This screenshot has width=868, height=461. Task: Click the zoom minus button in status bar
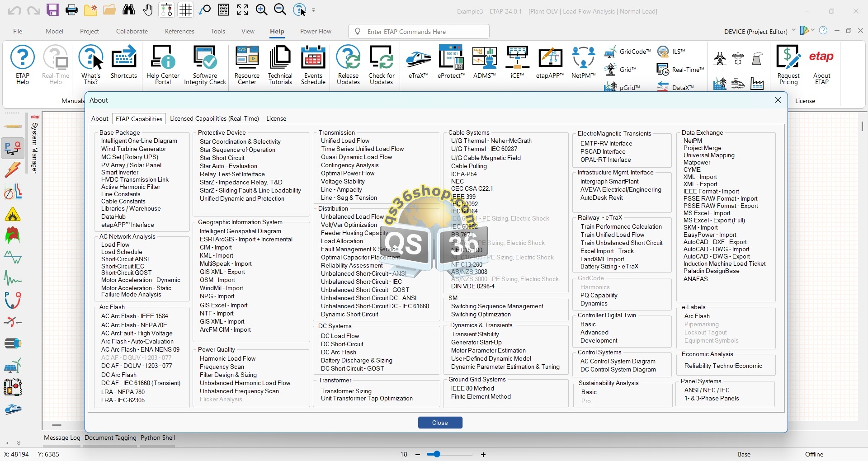[418, 454]
